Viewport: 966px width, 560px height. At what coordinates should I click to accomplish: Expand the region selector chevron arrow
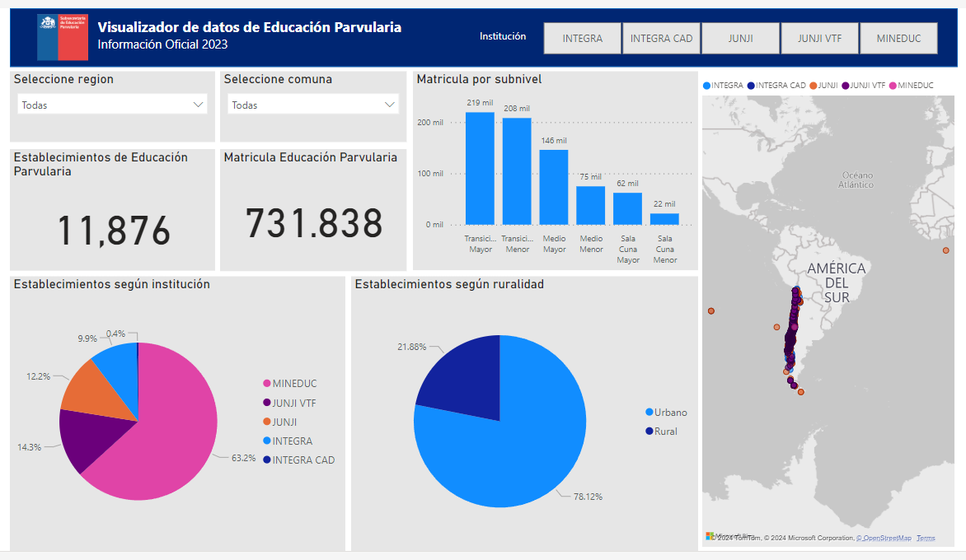198,105
